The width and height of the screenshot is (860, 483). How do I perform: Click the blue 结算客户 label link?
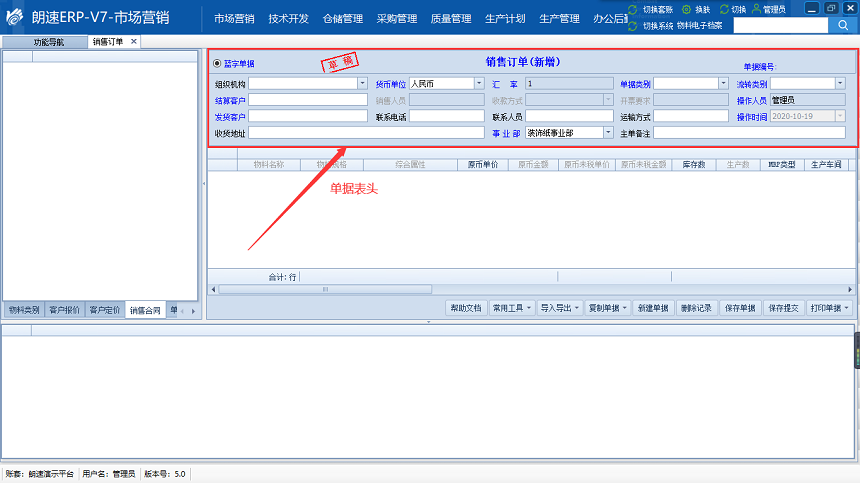click(x=230, y=101)
